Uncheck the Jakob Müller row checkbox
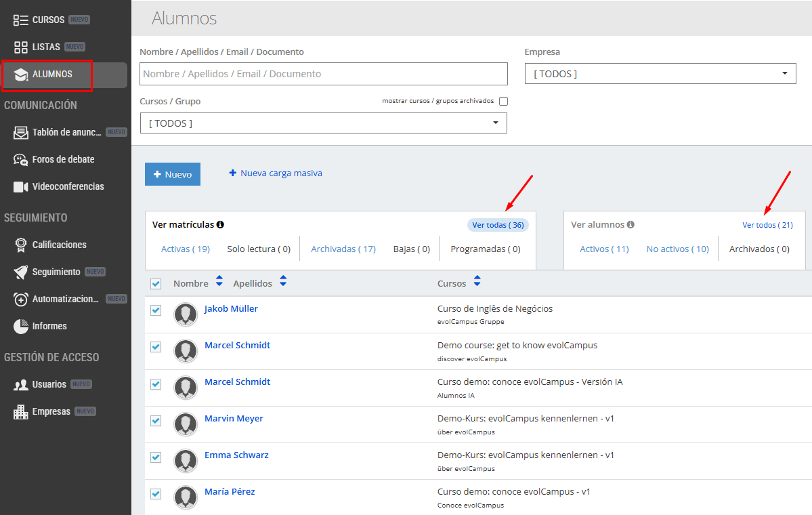 156,310
